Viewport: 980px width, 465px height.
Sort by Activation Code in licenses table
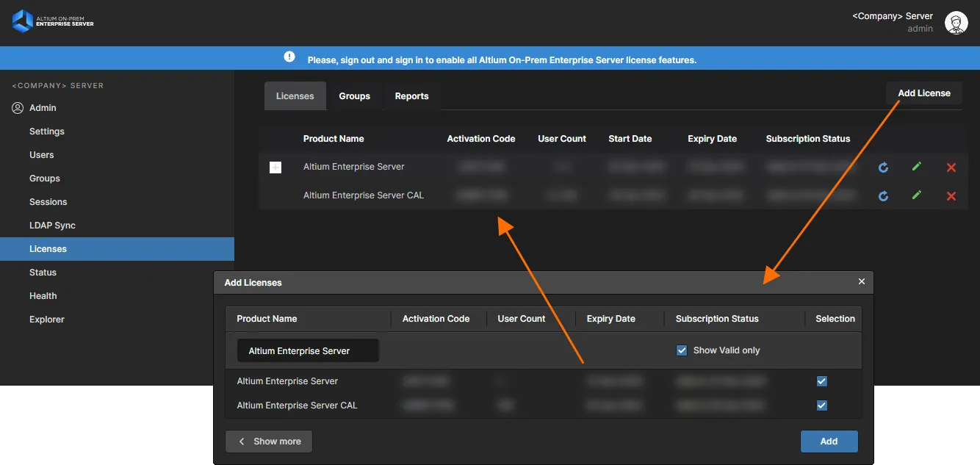481,139
